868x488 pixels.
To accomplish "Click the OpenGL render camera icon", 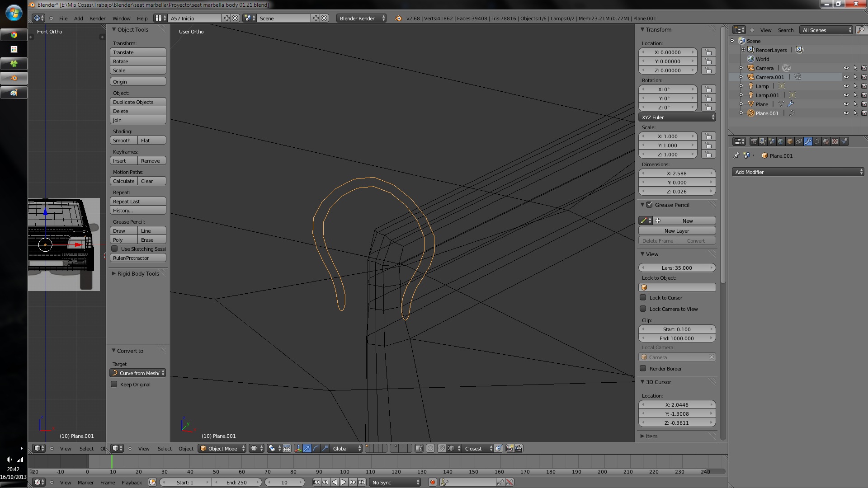I will [x=509, y=448].
